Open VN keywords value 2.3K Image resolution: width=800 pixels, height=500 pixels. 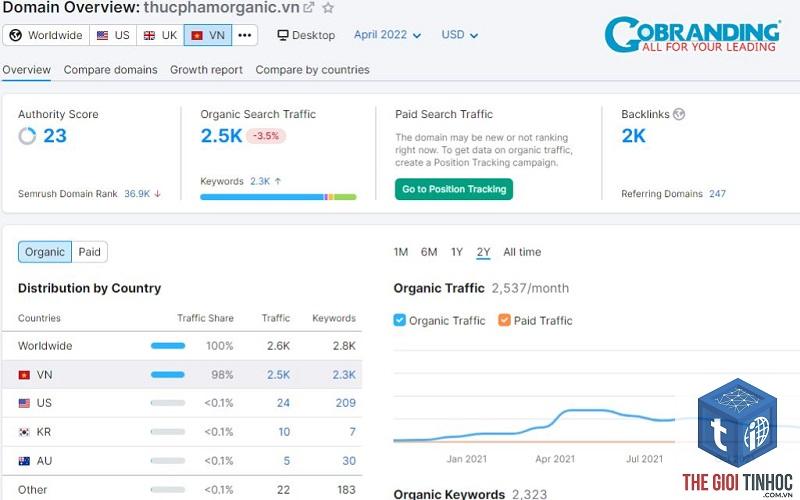point(344,374)
